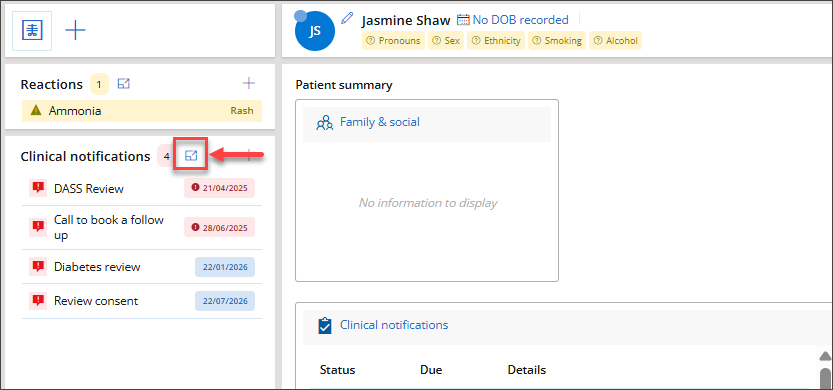This screenshot has width=833, height=390.
Task: Open the patient tree view icon
Action: (x=32, y=31)
